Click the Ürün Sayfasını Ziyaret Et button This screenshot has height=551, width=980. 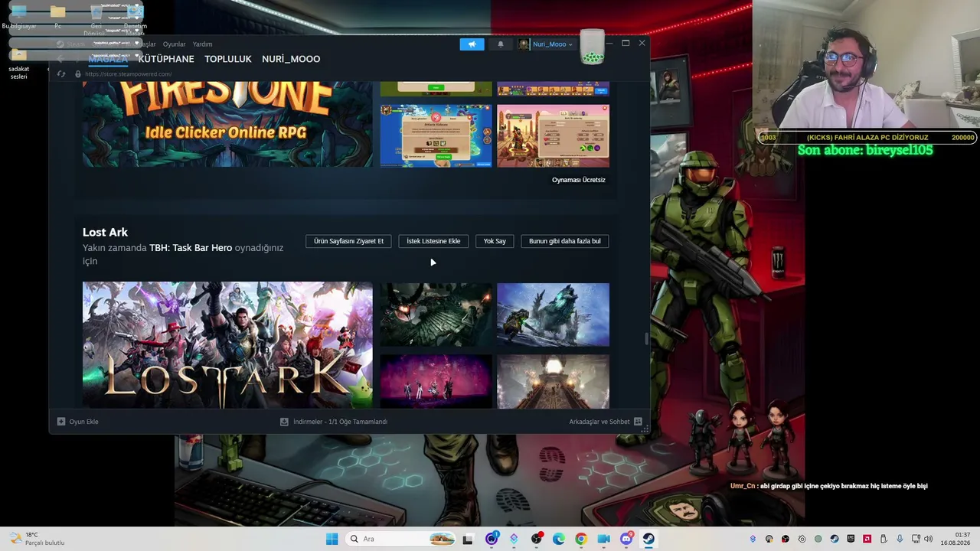coord(348,241)
